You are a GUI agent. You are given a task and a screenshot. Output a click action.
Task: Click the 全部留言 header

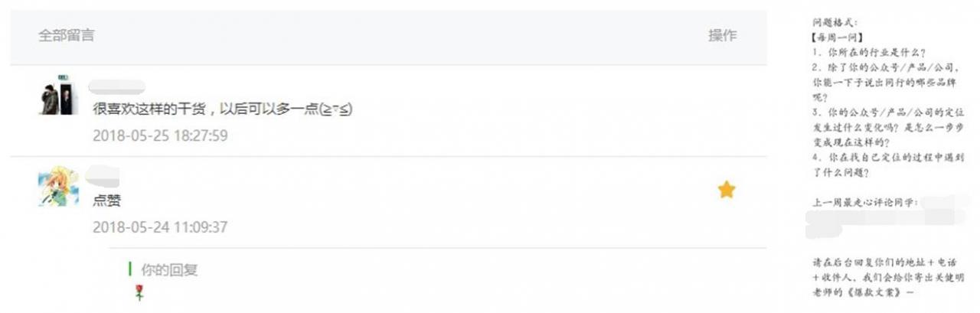click(x=67, y=35)
